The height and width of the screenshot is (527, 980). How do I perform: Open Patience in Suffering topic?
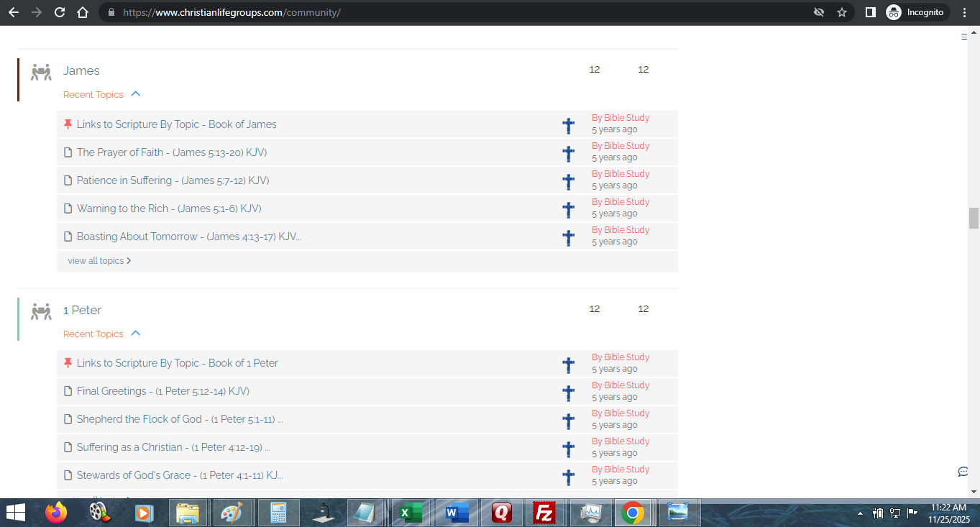173,180
